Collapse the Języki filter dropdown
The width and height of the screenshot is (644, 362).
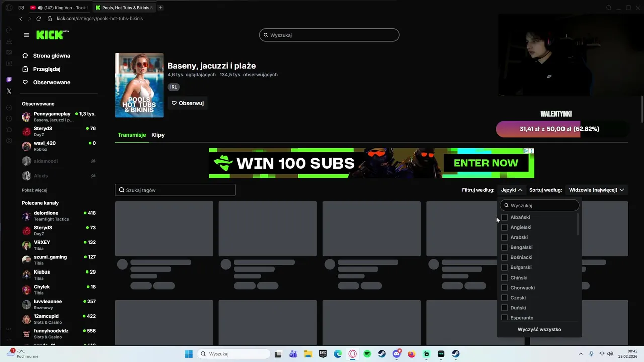512,190
